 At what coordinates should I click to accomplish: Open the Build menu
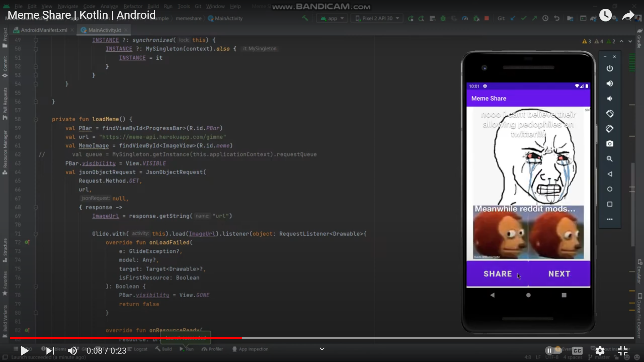tap(153, 6)
